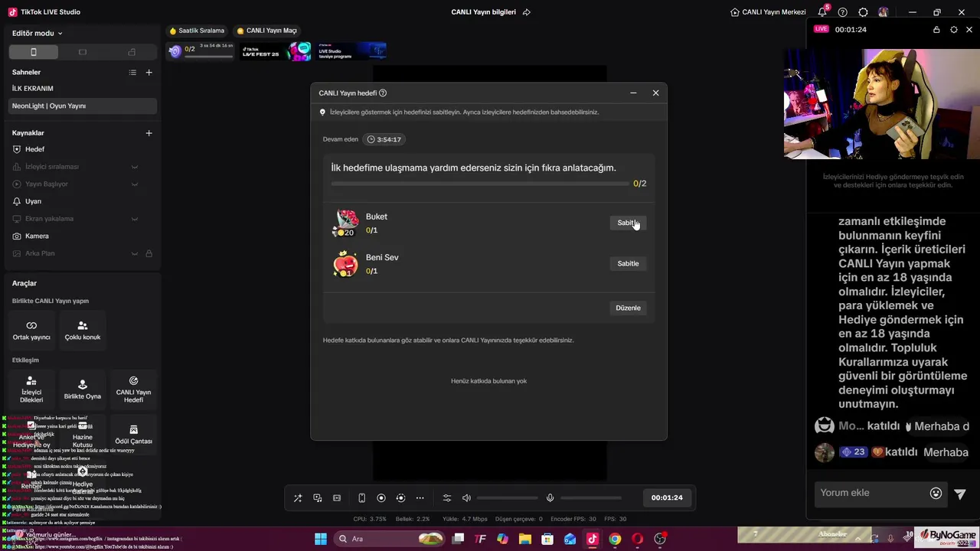This screenshot has height=551, width=980.
Task: Unlock the Arka Plan source lock
Action: [149, 253]
